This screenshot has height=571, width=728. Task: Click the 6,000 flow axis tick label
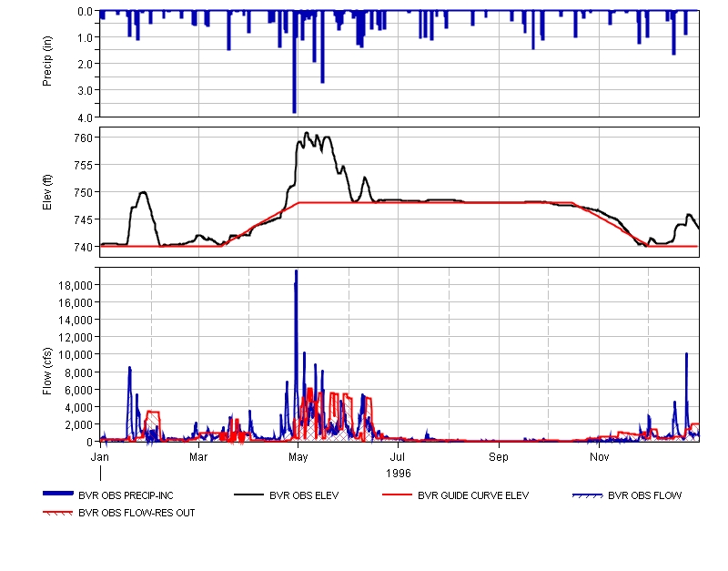[78, 390]
